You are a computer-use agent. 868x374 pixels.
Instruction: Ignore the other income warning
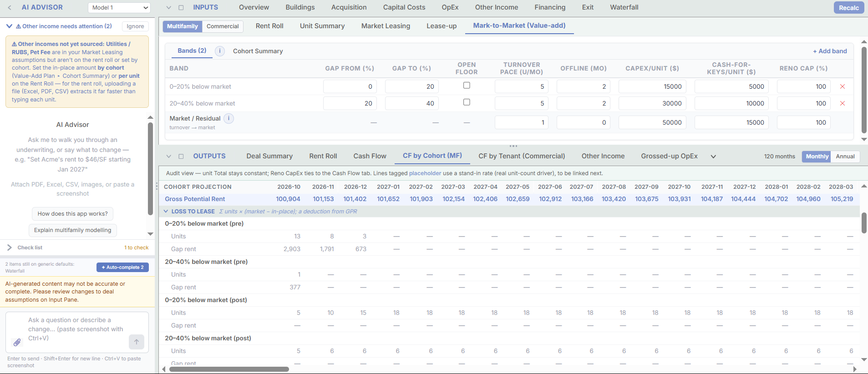(x=135, y=26)
